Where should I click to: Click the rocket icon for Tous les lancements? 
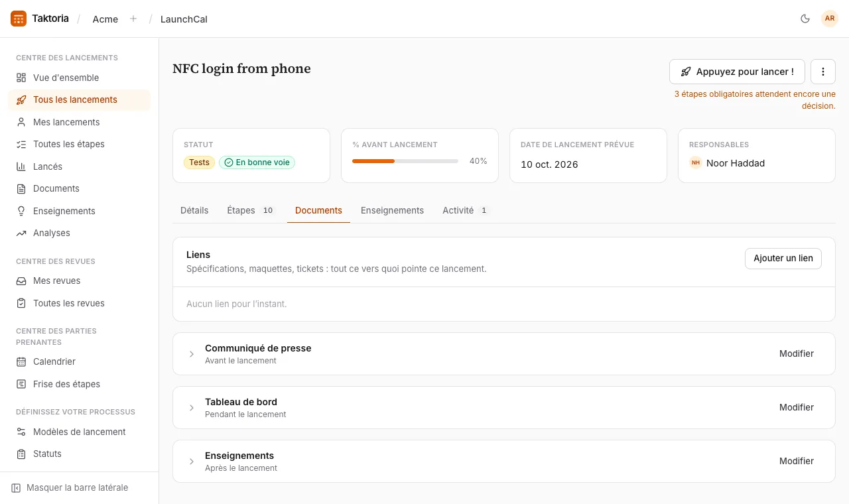21,100
